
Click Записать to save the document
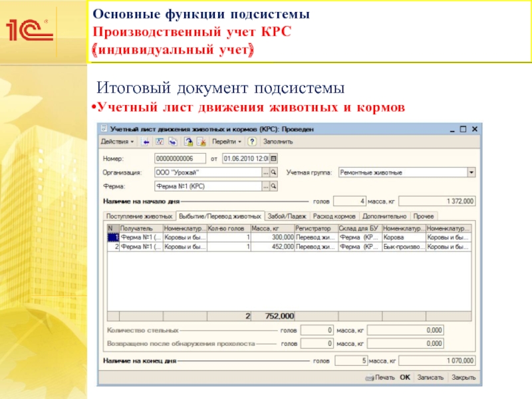coord(430,377)
